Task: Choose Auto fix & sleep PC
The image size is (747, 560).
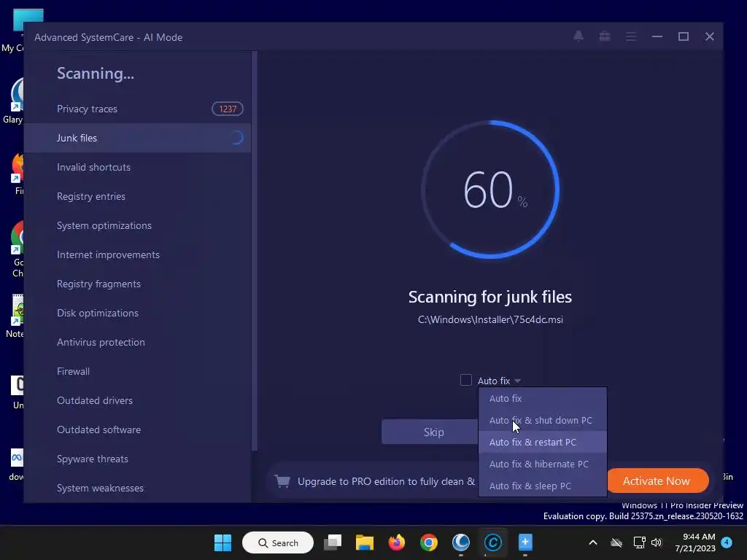Action: (543, 486)
